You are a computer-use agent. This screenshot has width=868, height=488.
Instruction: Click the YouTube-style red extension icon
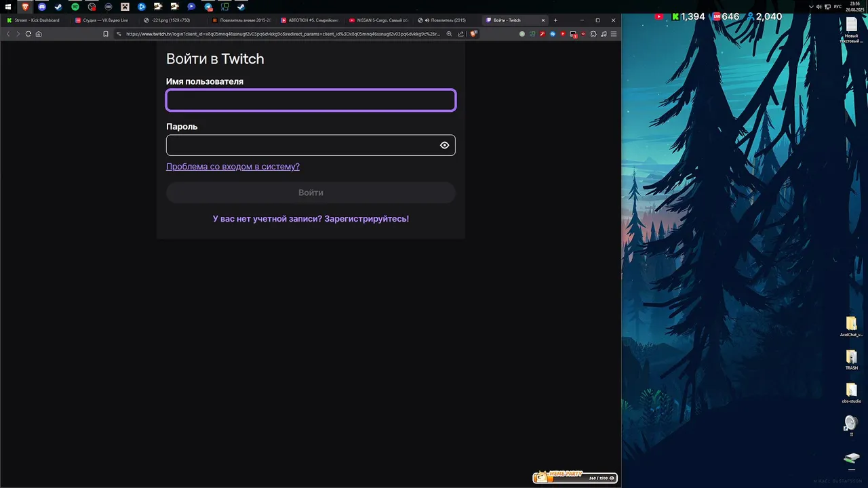(x=563, y=34)
